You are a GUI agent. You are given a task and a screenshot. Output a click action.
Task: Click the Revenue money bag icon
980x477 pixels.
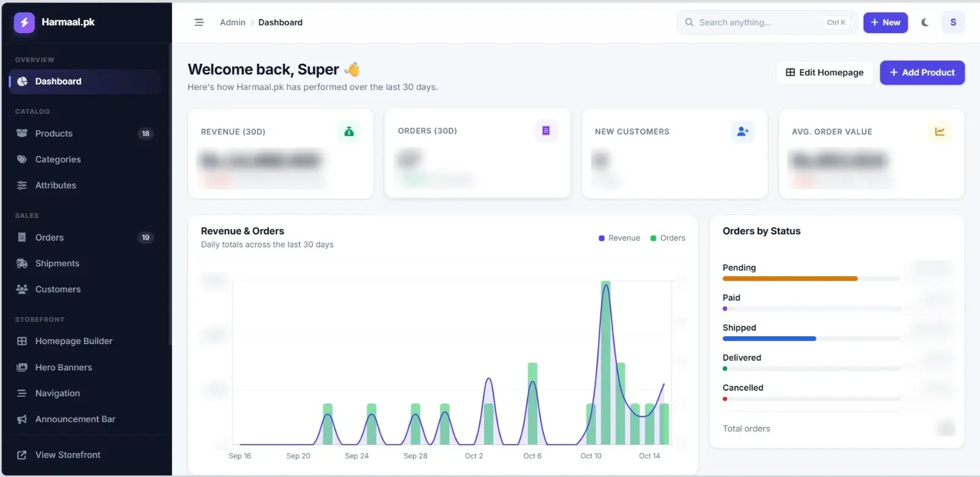pyautogui.click(x=349, y=132)
